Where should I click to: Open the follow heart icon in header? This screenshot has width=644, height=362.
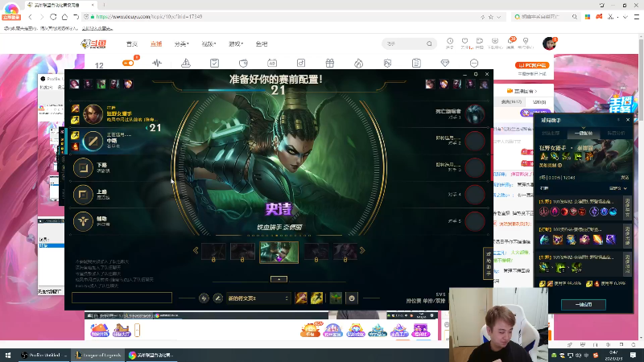pyautogui.click(x=465, y=43)
